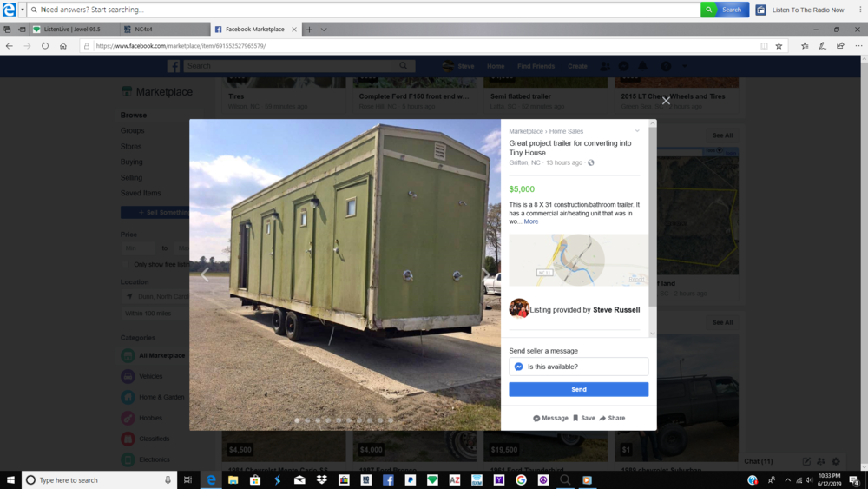Image resolution: width=868 pixels, height=489 pixels.
Task: Open Chat settings gear icon
Action: coord(836,461)
